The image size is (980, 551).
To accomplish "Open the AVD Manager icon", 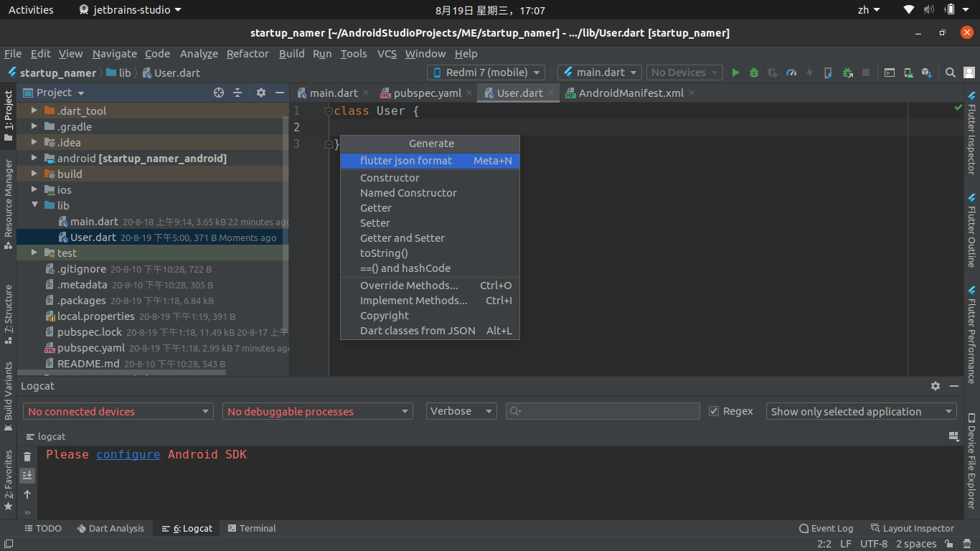I will coord(908,72).
